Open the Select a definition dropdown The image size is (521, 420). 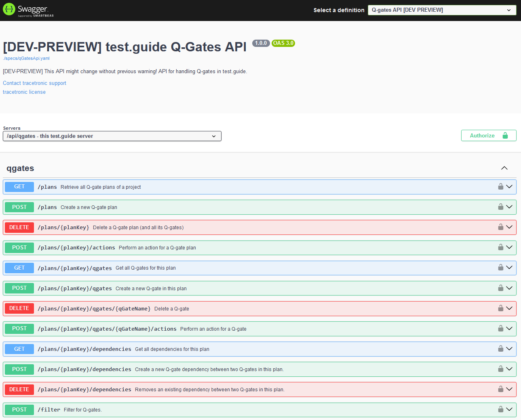[441, 10]
